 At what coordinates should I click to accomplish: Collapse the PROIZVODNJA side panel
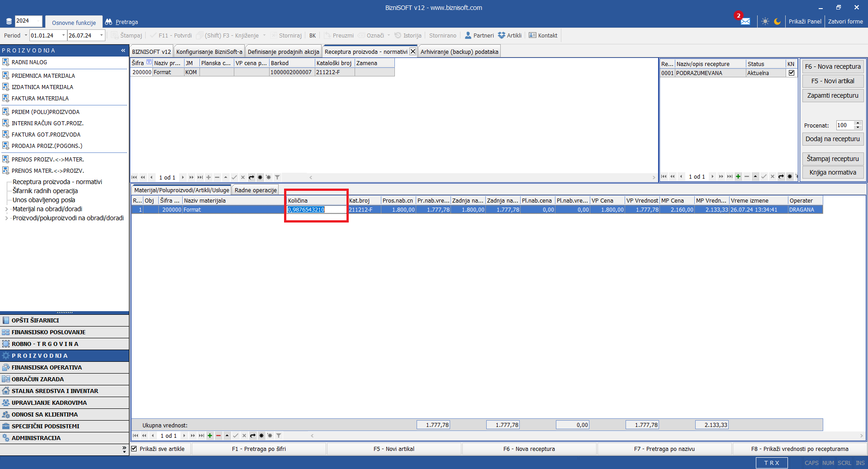(123, 51)
